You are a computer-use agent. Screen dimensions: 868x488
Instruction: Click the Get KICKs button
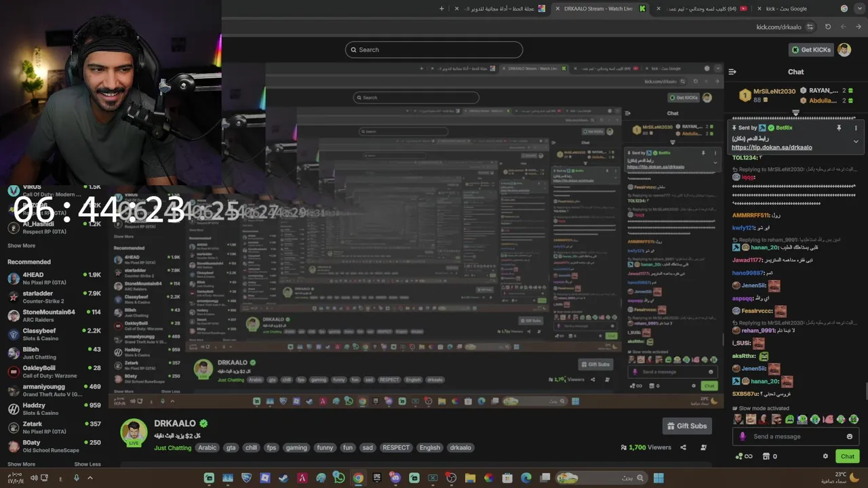(x=810, y=49)
